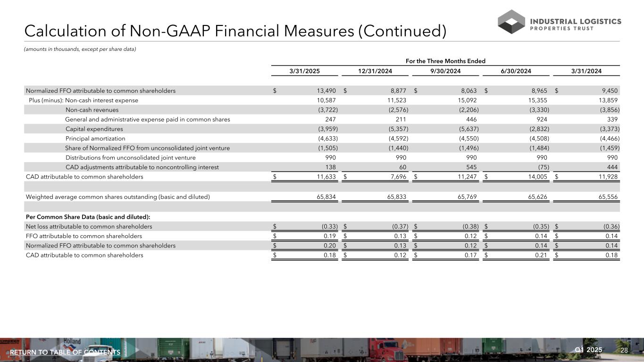This screenshot has height=362, width=644.
Task: Click the Non-cash interest expense row label
Action: click(101, 100)
